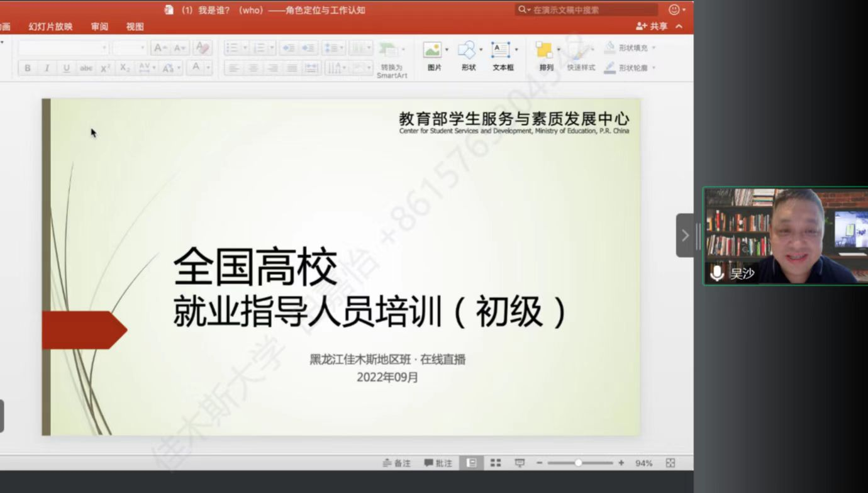Viewport: 868px width, 493px height.
Task: Switch to slide sorter grid view
Action: tap(496, 463)
